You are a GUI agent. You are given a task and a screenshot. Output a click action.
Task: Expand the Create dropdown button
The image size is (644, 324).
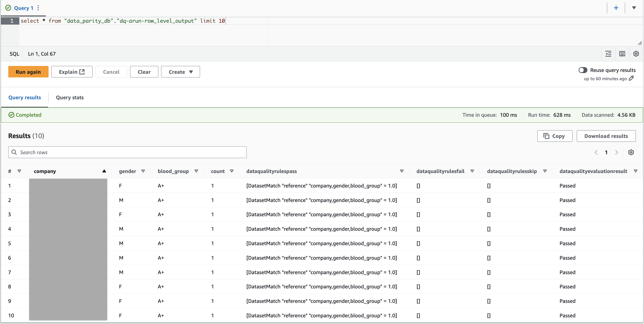pyautogui.click(x=180, y=72)
